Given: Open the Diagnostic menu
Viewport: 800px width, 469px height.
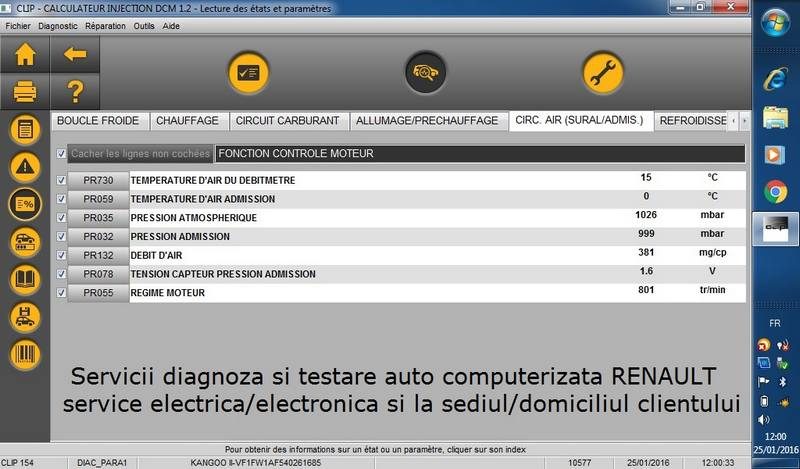Looking at the screenshot, I should pos(58,26).
